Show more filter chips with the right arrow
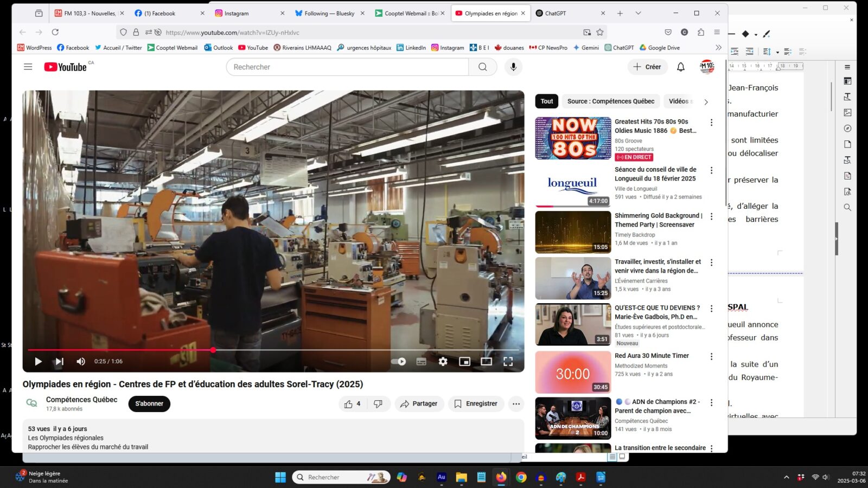The image size is (868, 488). [x=706, y=102]
